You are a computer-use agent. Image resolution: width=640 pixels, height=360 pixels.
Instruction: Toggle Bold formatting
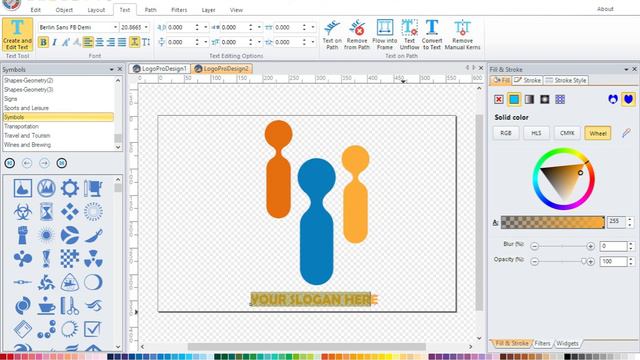pyautogui.click(x=43, y=42)
